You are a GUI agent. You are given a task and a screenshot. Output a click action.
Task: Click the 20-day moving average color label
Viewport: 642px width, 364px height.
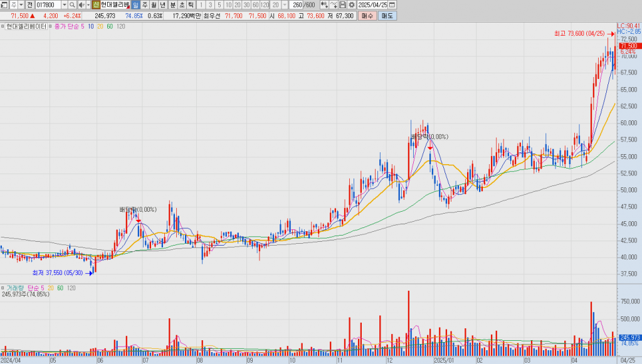[x=101, y=26]
